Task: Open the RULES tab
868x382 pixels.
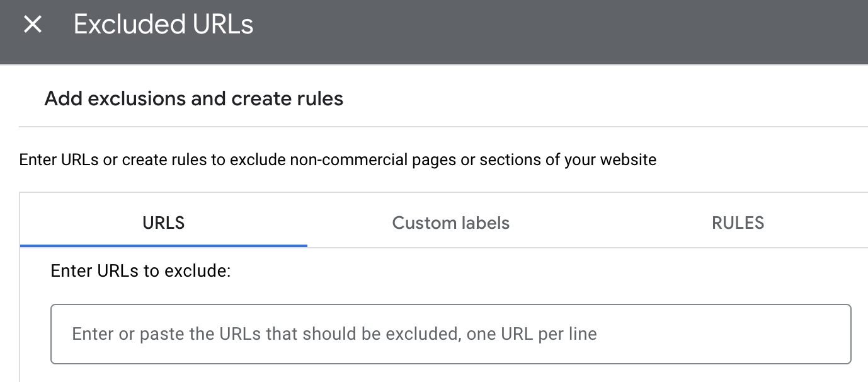Action: coord(737,223)
